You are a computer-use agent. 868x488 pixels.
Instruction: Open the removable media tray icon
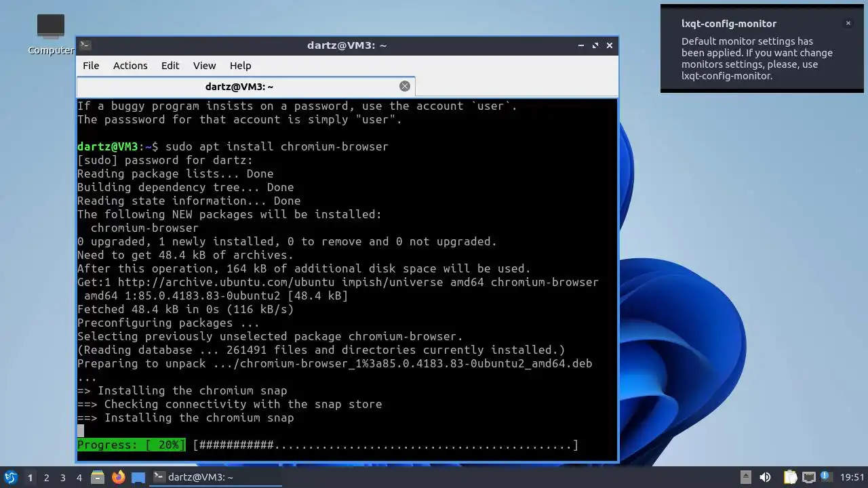coord(745,477)
